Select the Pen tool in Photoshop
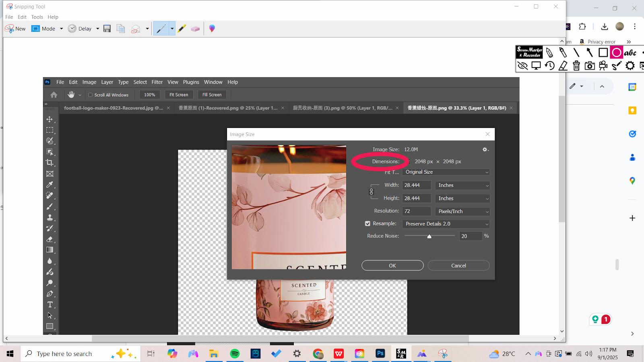The height and width of the screenshot is (362, 644). point(50,294)
